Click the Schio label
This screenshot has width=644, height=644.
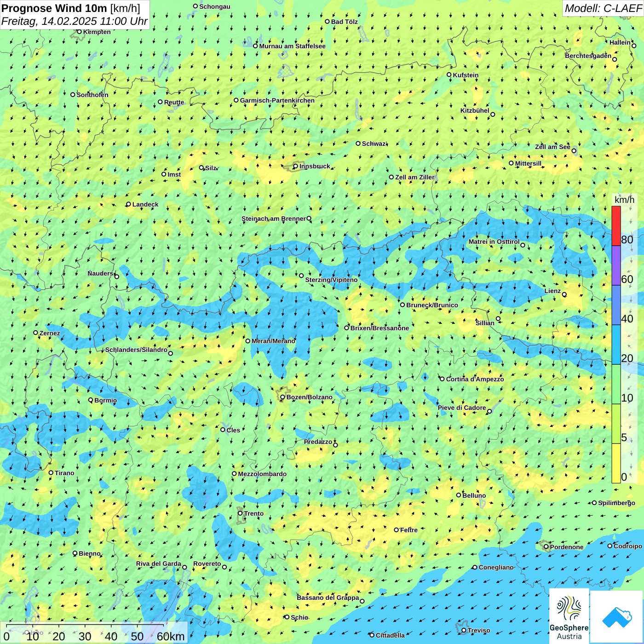pyautogui.click(x=299, y=617)
